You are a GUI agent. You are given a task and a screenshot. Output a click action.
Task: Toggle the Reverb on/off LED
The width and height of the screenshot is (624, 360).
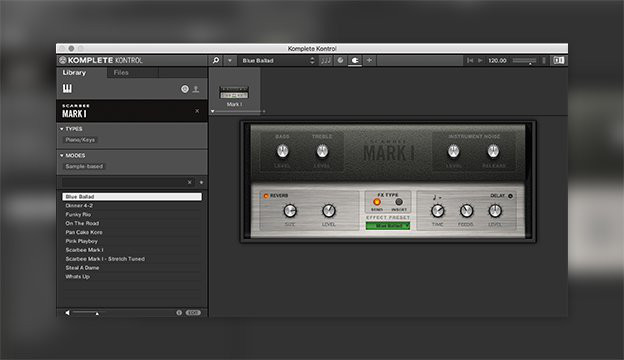click(266, 196)
